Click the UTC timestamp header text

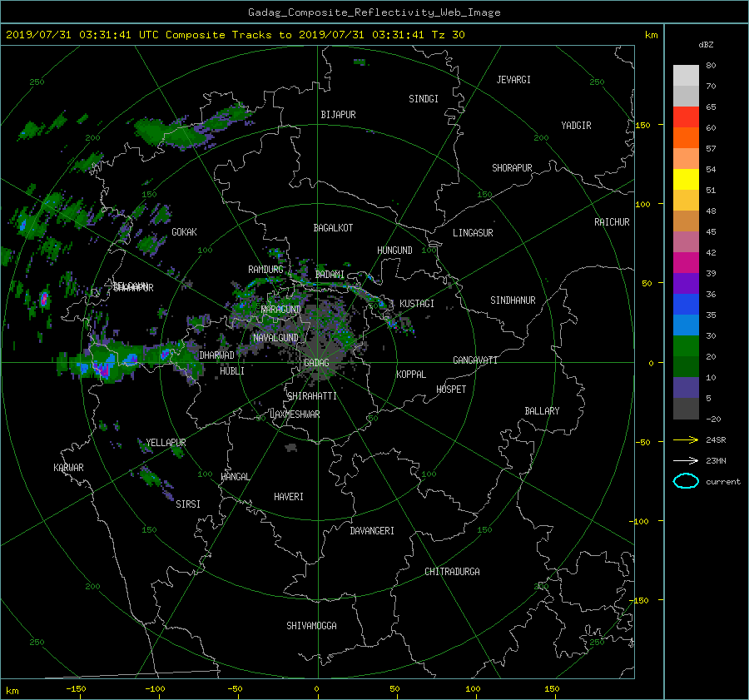pos(235,34)
